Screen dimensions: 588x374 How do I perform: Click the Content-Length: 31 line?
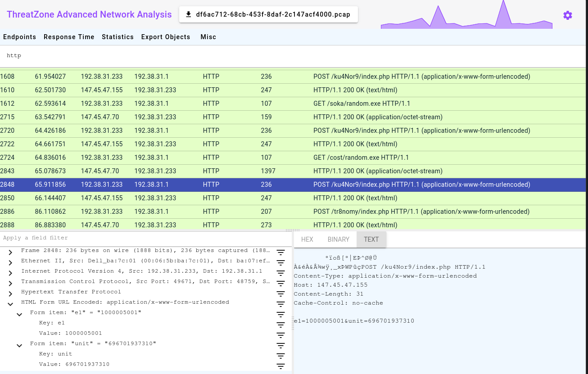tap(329, 294)
